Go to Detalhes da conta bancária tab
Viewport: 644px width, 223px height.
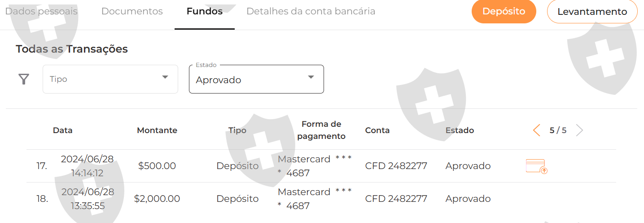[311, 11]
